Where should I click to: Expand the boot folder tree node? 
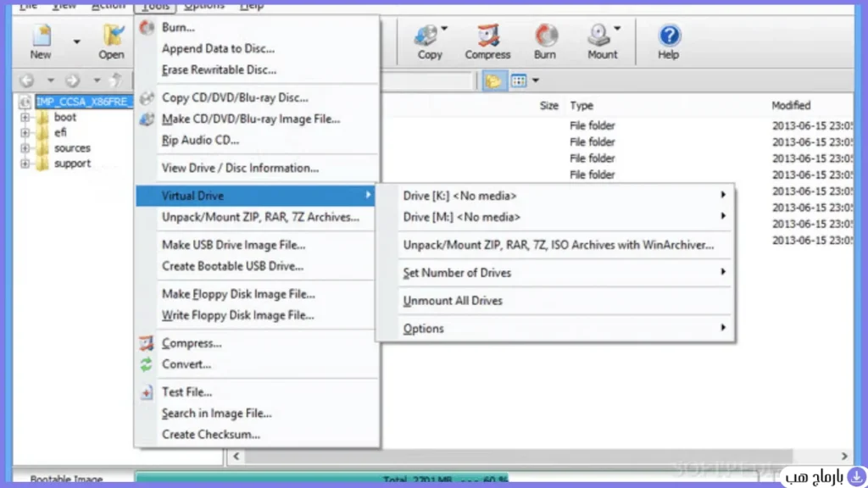pos(25,117)
